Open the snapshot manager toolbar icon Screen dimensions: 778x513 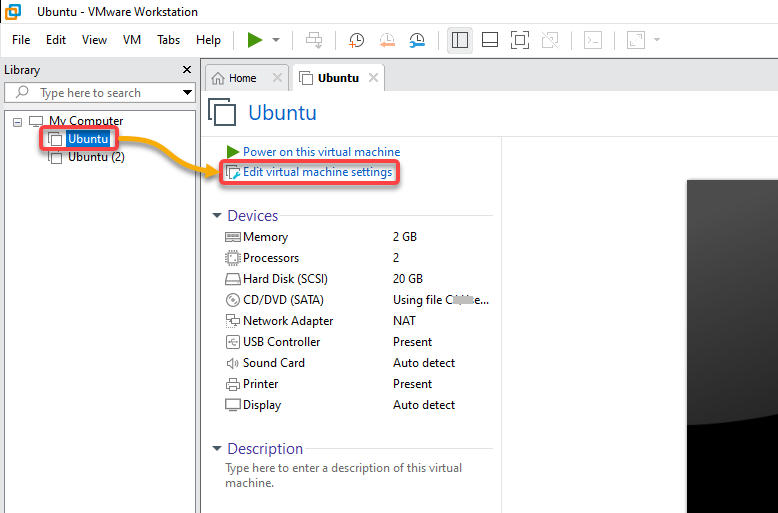click(417, 40)
